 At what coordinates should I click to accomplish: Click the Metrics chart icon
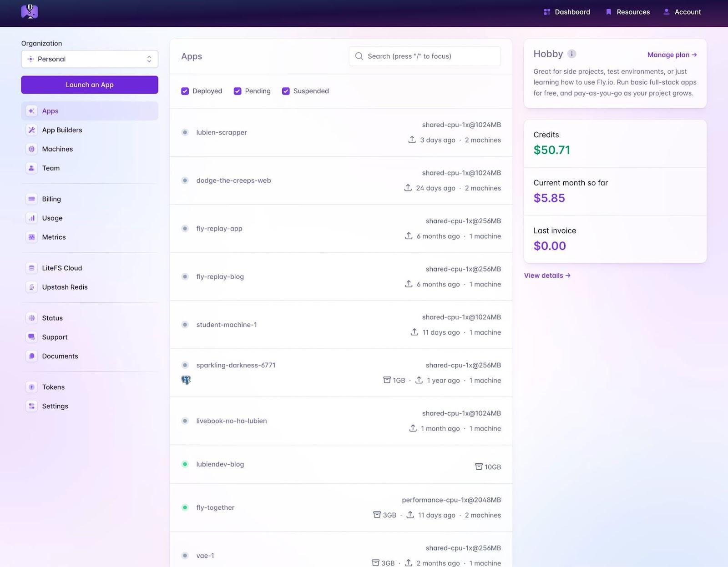[x=31, y=237]
